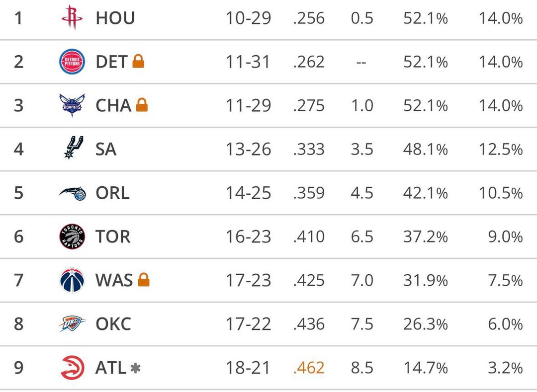
Task: Click the Charlotte Hornets team logo
Action: tap(72, 105)
